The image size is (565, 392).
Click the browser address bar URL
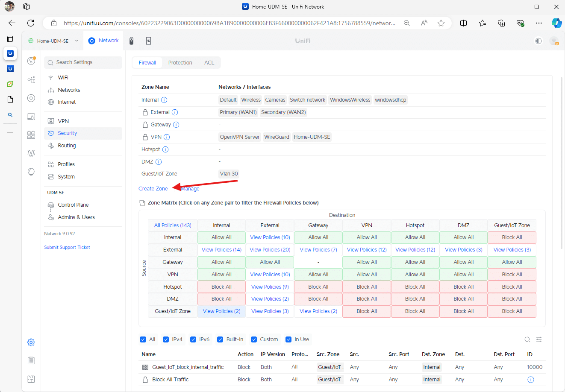tap(229, 23)
